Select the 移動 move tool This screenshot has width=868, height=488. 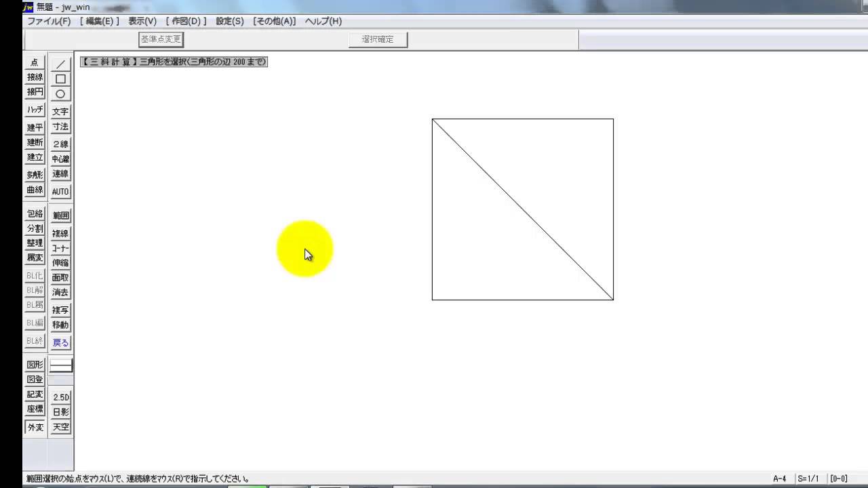pos(60,325)
